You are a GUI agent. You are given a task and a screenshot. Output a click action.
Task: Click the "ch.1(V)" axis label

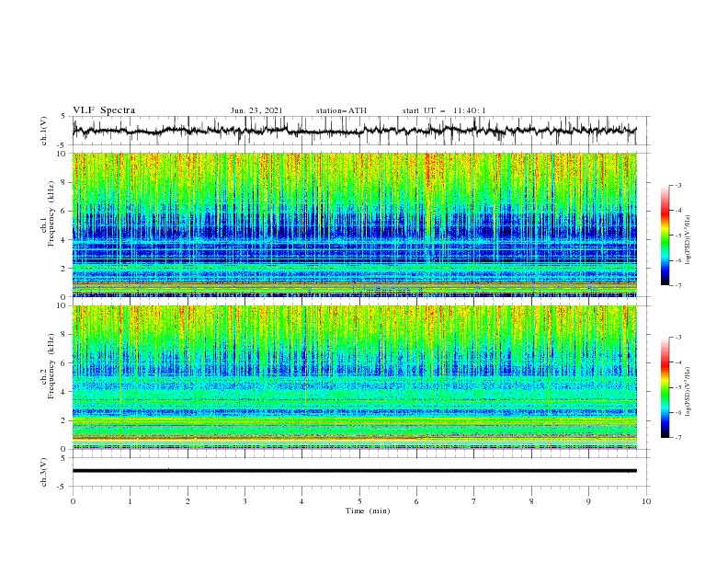tap(44, 131)
